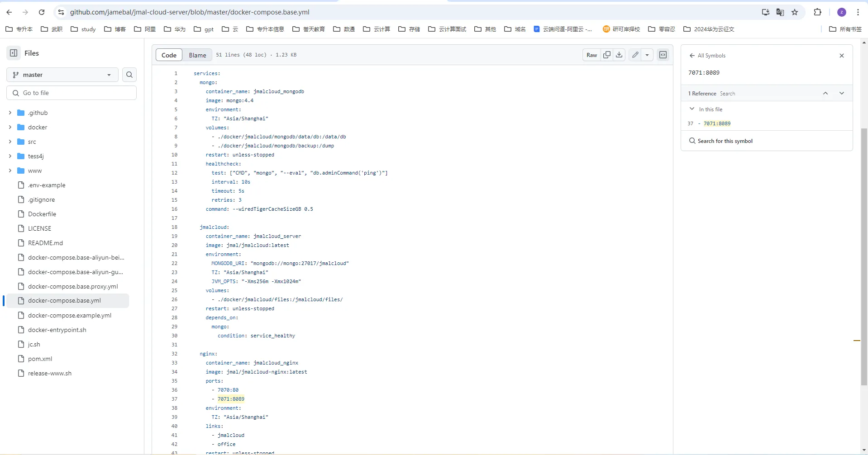
Task: Expand the docker folder
Action: (x=10, y=127)
